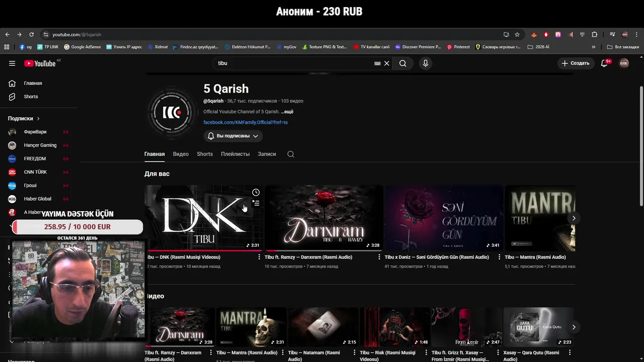Open the notifications bell

[x=605, y=63]
